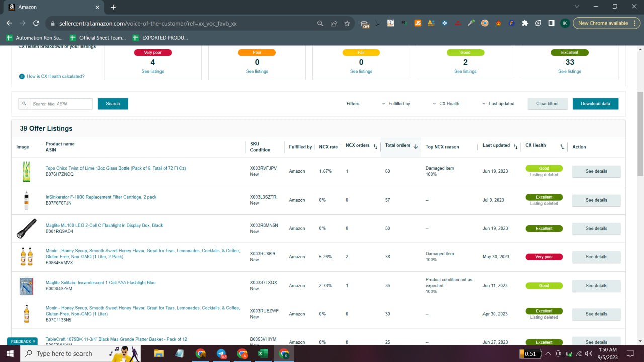The image size is (644, 362).
Task: Sort the table by NCX orders
Action: 375,146
